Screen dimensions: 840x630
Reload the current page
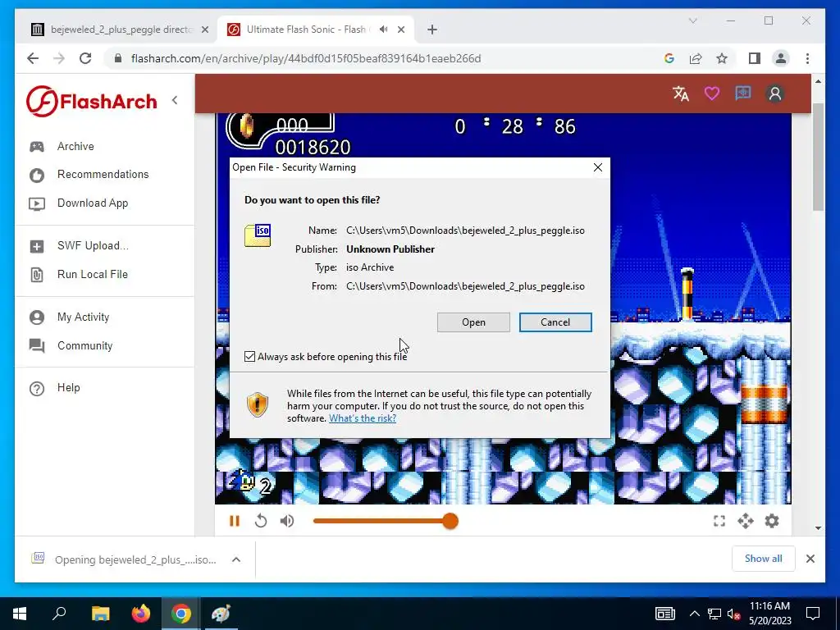tap(85, 58)
